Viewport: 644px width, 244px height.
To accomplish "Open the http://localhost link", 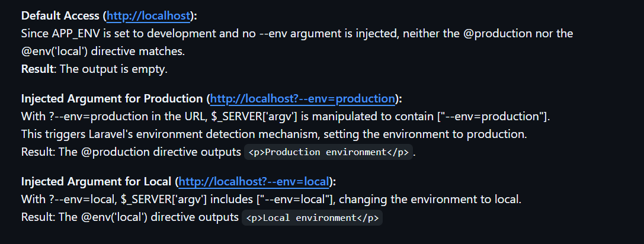I will 148,16.
